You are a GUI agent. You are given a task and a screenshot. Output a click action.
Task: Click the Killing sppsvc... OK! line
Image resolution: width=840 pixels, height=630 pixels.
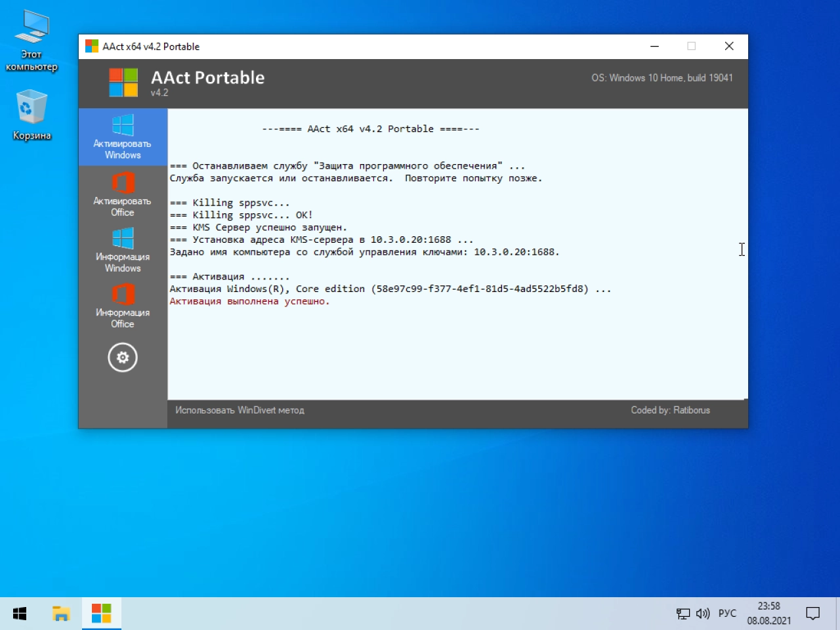coord(241,215)
